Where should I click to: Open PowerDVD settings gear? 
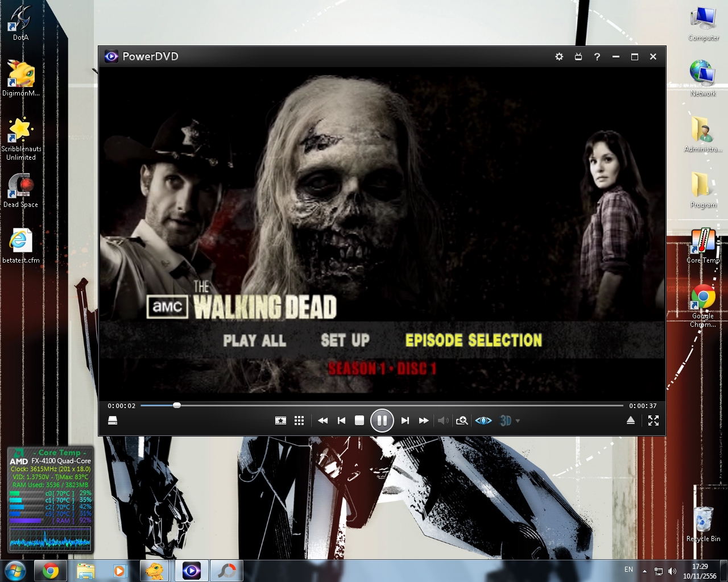559,57
